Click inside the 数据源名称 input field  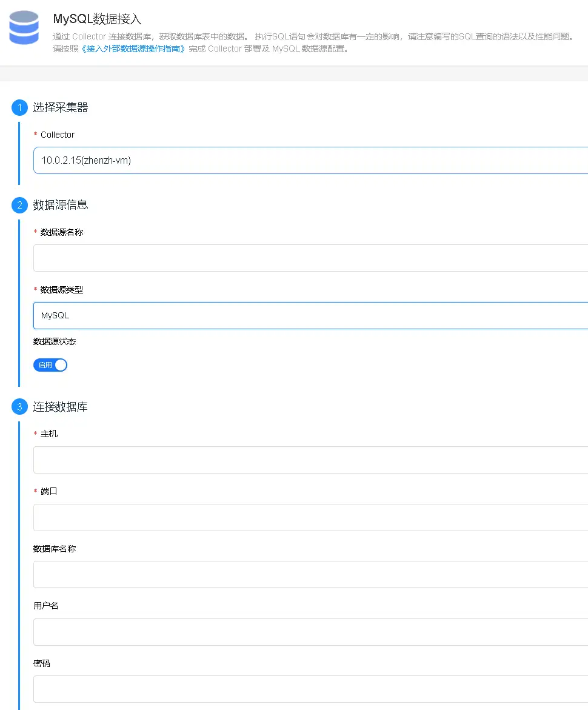pos(242,257)
